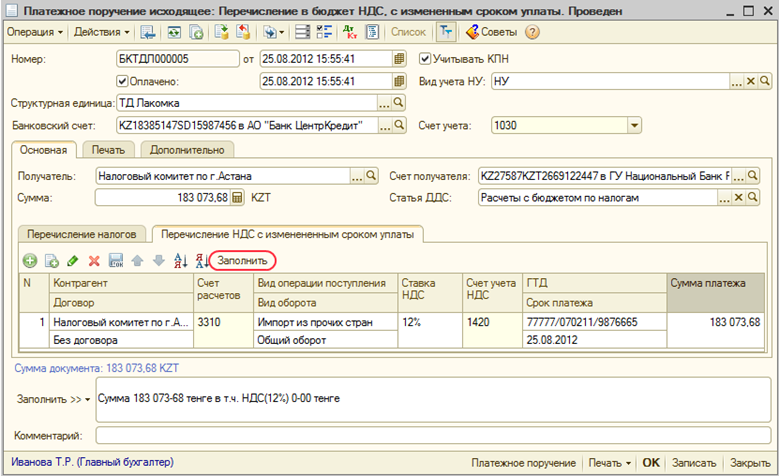Viewport: 779px width, 476px height.
Task: Toggle the Оплачено checkbox
Action: [124, 82]
